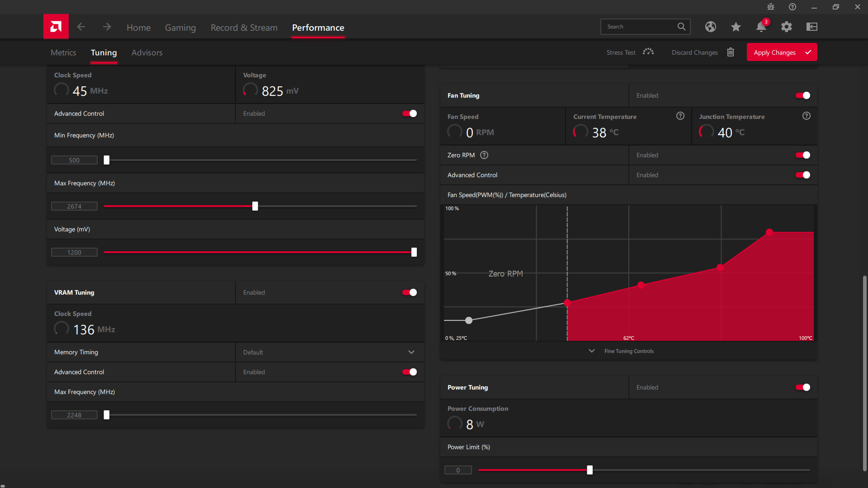
Task: Show Zero RPM help tooltip
Action: click(484, 155)
